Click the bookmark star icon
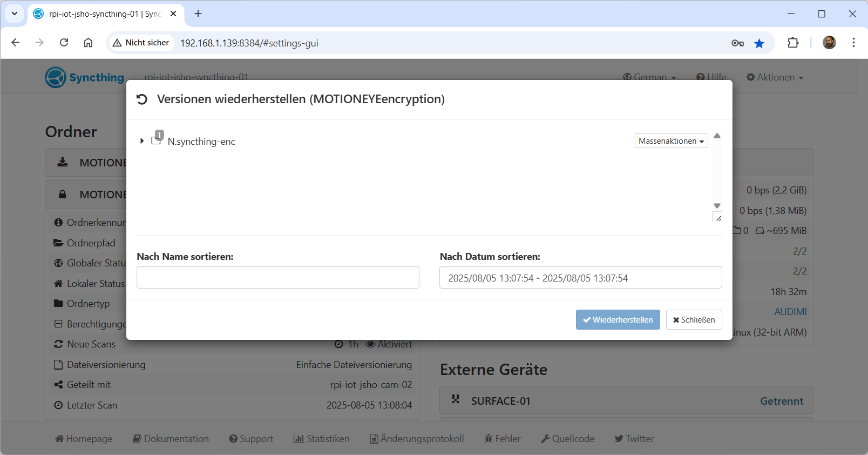Image resolution: width=868 pixels, height=455 pixels. click(x=759, y=43)
